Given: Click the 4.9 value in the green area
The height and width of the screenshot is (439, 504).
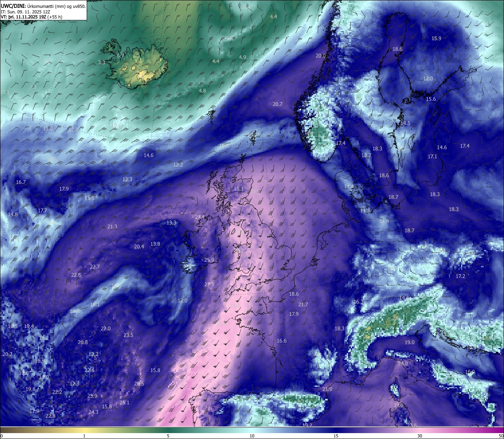Looking at the screenshot, I should pyautogui.click(x=243, y=57).
